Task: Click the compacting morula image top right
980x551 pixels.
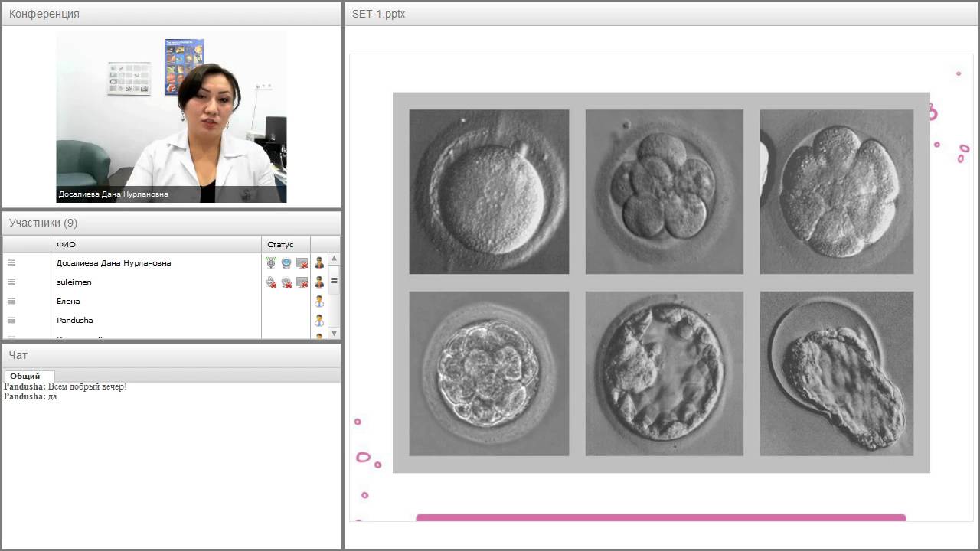Action: click(836, 191)
